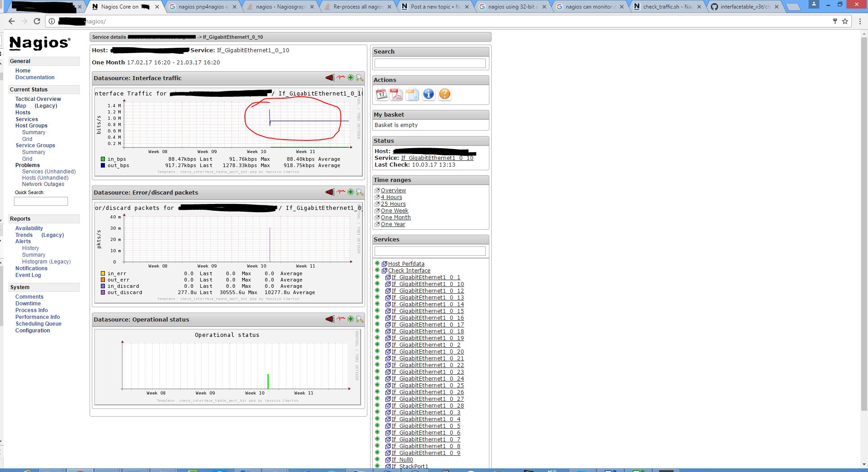Go to Scheduling Queue under System

coord(38,324)
